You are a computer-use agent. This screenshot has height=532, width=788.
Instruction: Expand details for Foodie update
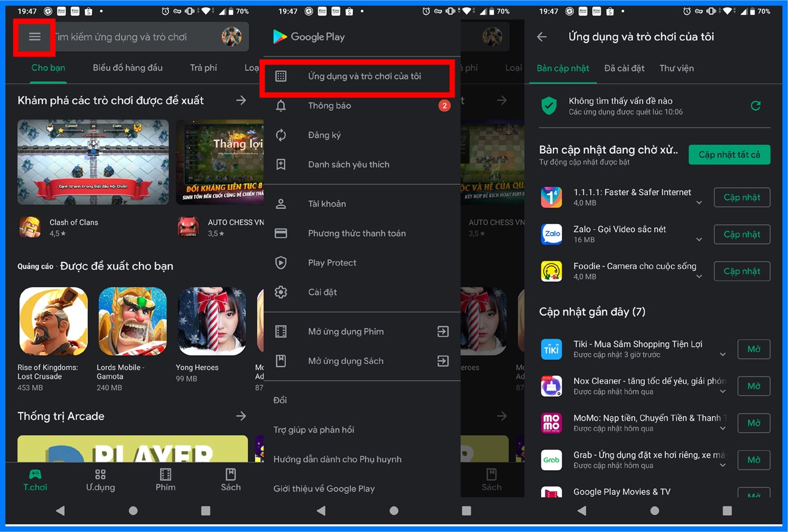[x=699, y=277]
